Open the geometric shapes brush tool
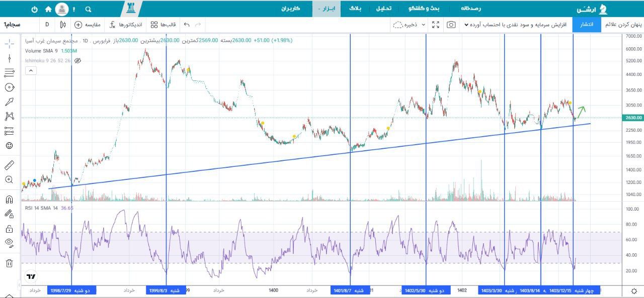This screenshot has height=298, width=644. pos(9,87)
